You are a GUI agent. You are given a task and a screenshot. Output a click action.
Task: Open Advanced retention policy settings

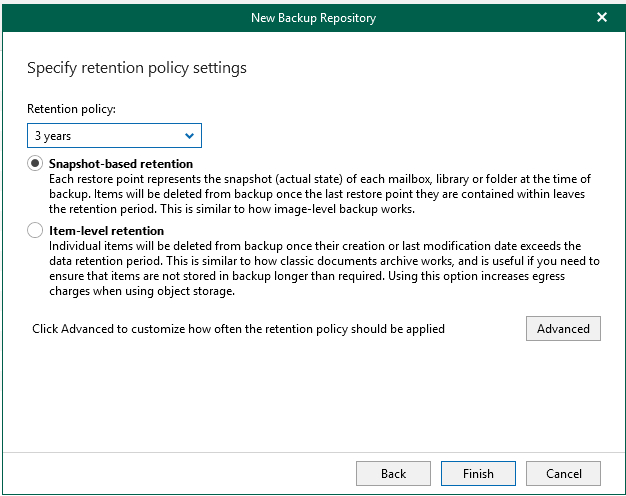pos(563,329)
